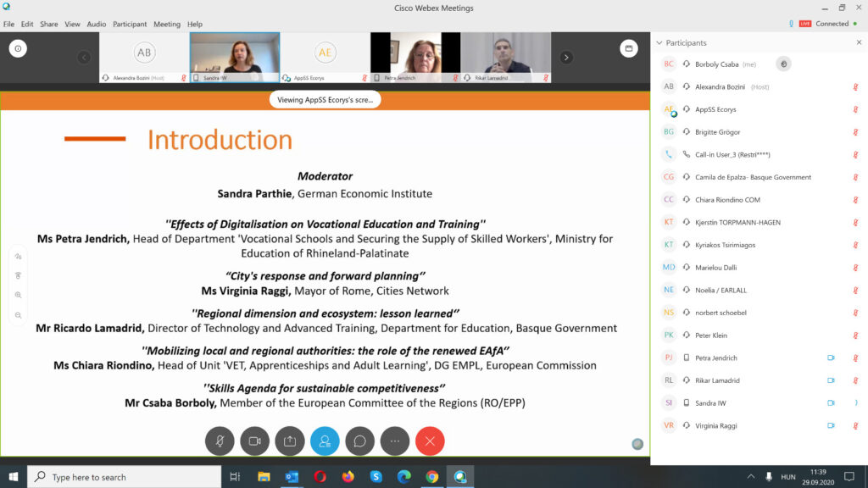Open the Chat panel
Screen dimensions: 868x488
pos(359,441)
